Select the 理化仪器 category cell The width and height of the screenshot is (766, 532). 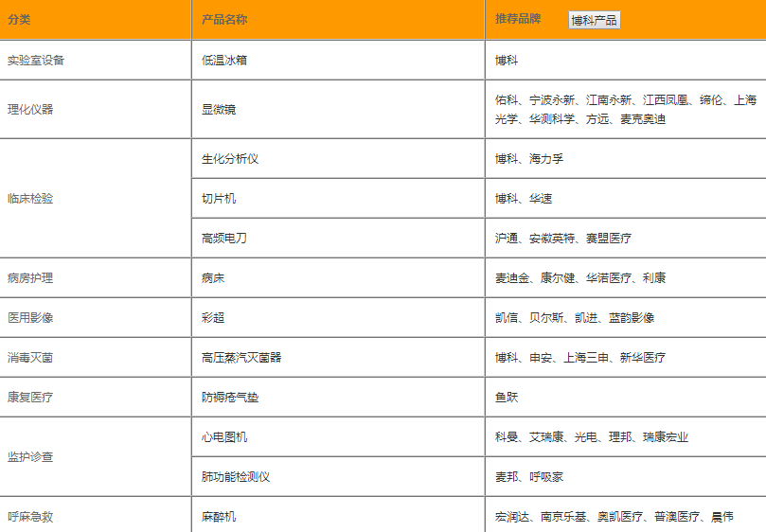[x=96, y=110]
